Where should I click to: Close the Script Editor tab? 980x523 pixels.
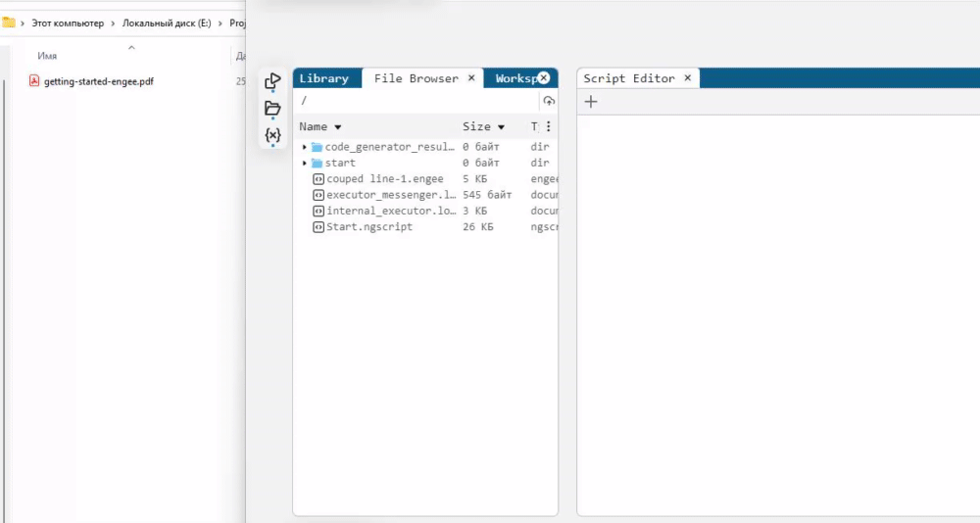click(688, 77)
